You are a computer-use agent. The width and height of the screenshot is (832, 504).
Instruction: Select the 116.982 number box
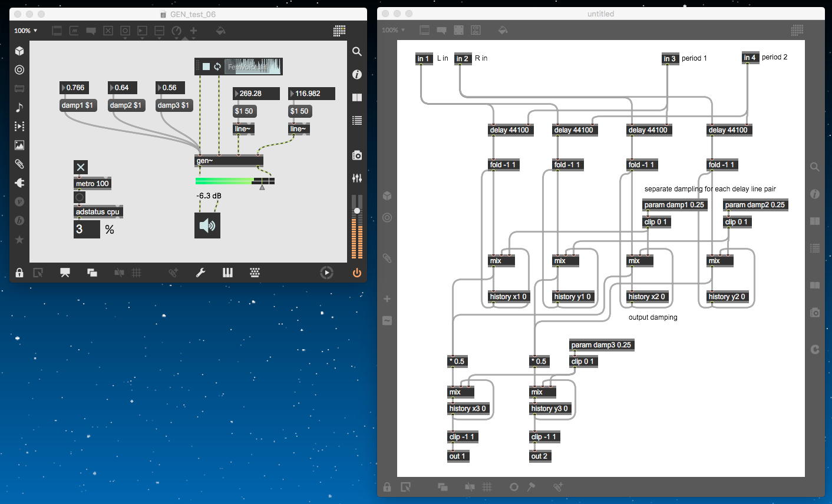(x=312, y=94)
